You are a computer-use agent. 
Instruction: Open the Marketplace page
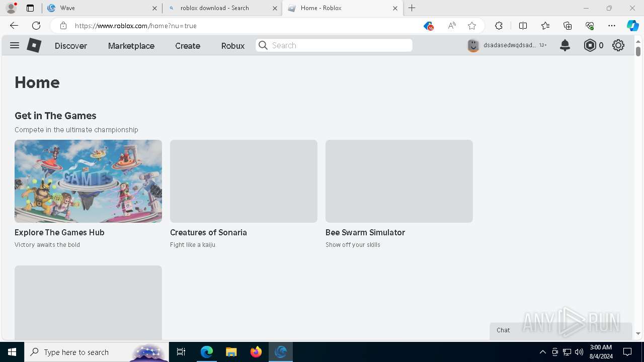coord(131,46)
